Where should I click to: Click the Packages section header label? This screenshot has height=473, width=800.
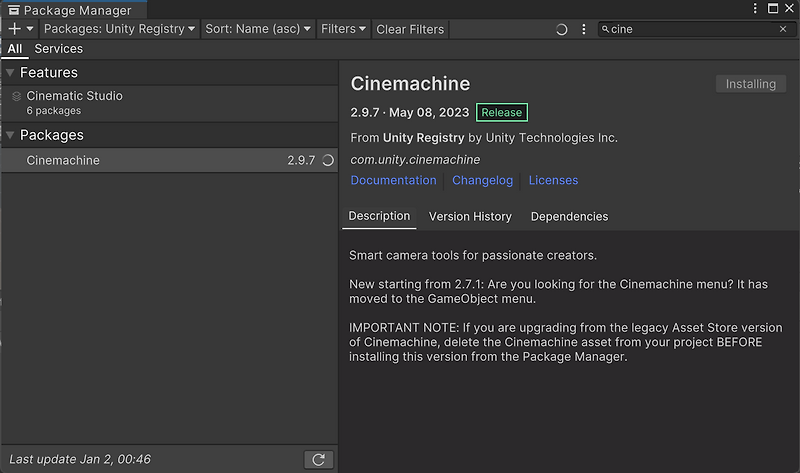tap(52, 135)
